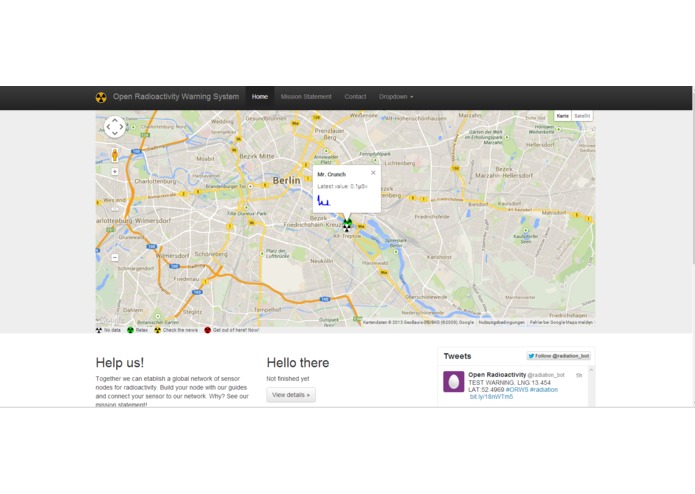Click the Tweets widget heading
The image size is (695, 494).
tap(457, 356)
